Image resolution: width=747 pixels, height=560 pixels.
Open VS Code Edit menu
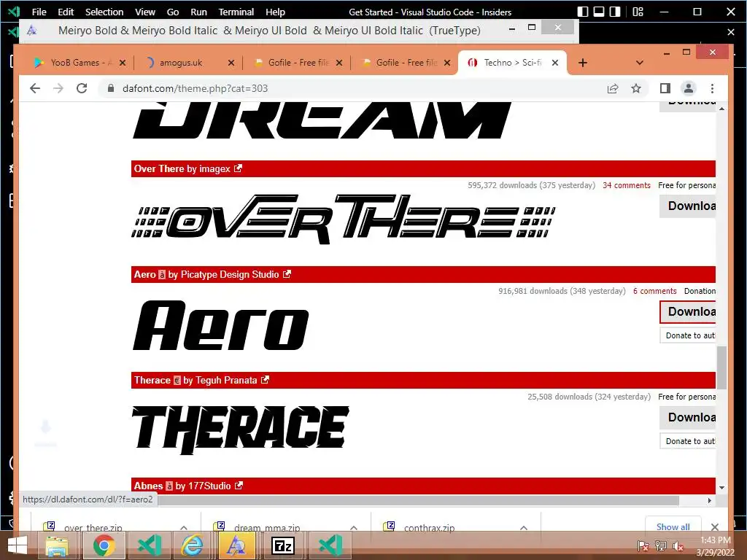66,12
